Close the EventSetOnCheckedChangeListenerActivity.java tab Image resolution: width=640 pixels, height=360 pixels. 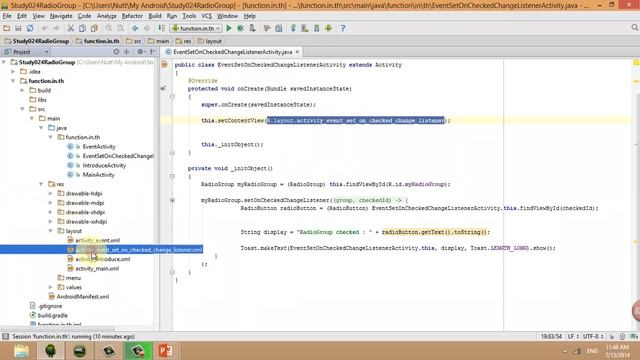(297, 52)
